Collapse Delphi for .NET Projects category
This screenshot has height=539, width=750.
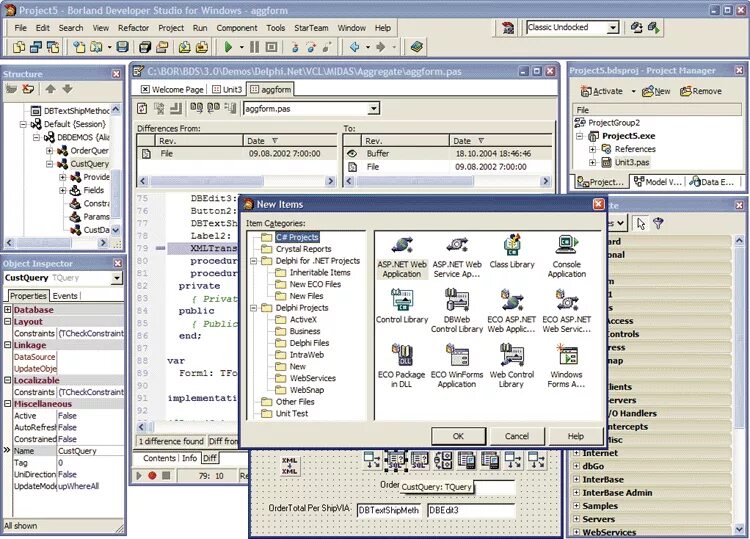point(254,261)
